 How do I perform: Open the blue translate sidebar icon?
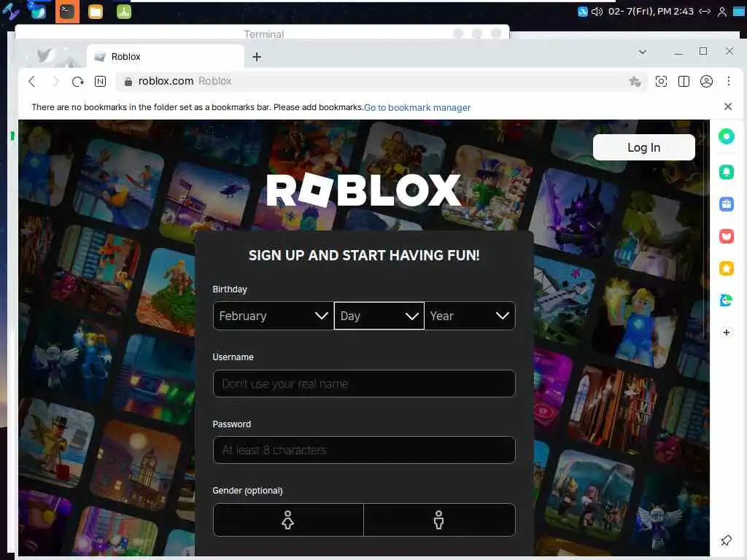(726, 300)
